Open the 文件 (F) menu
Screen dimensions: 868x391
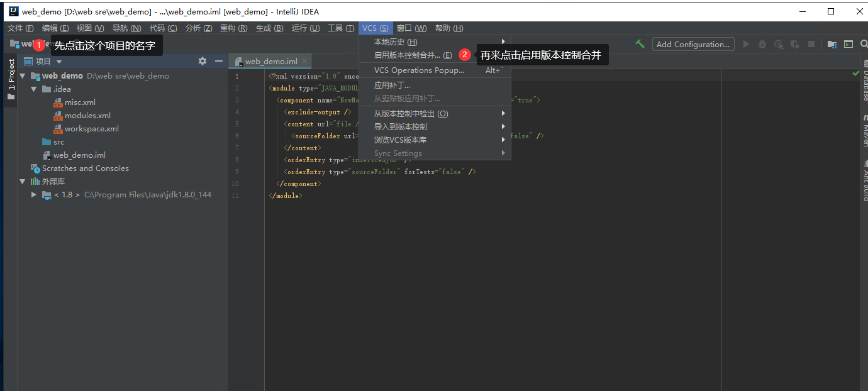tap(21, 28)
